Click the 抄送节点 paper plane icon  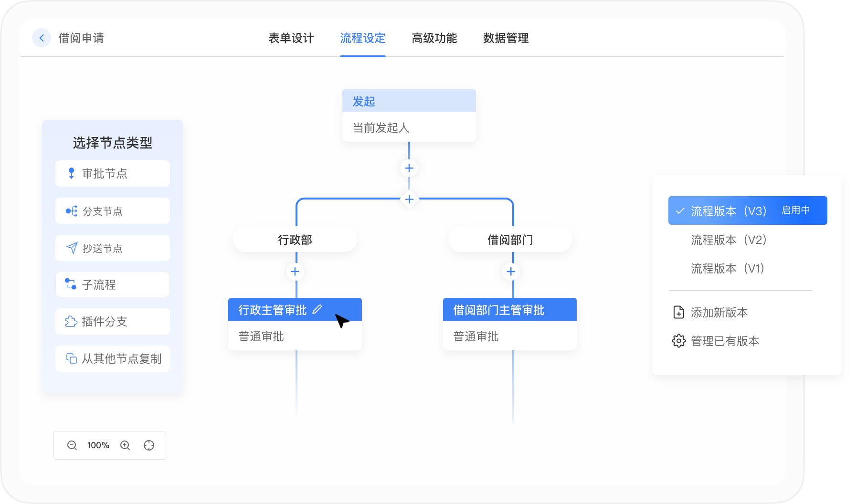click(72, 248)
